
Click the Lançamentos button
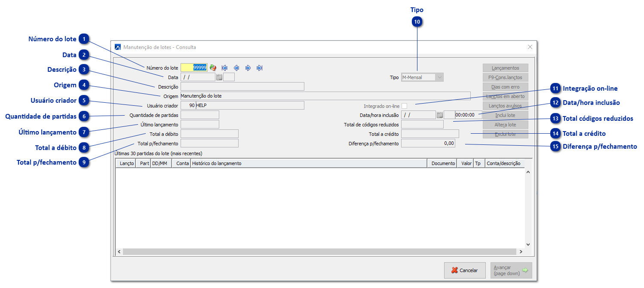[506, 68]
